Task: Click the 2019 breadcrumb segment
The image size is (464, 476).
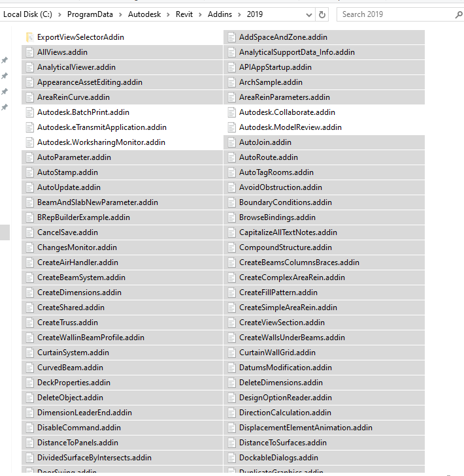Action: click(255, 14)
